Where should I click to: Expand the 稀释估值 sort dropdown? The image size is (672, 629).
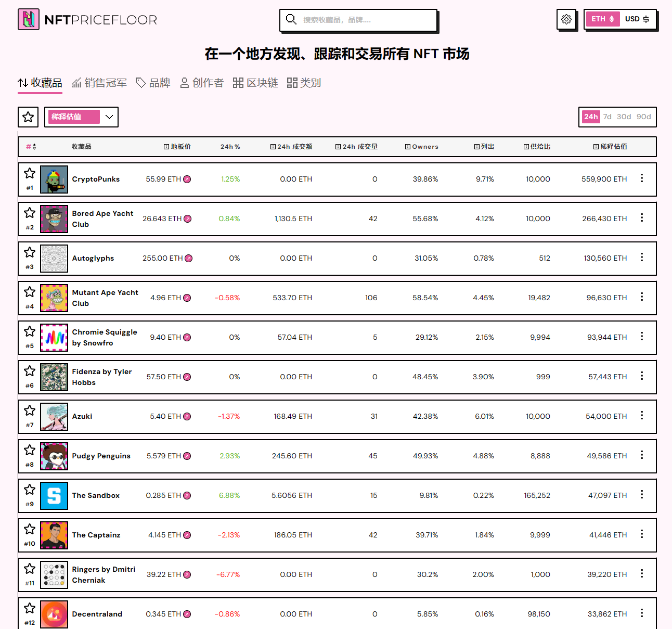81,117
